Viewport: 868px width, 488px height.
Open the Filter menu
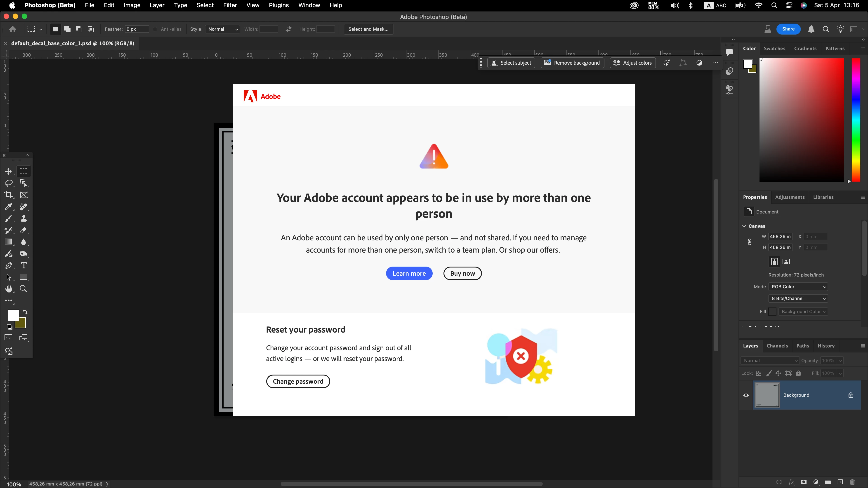click(x=230, y=5)
